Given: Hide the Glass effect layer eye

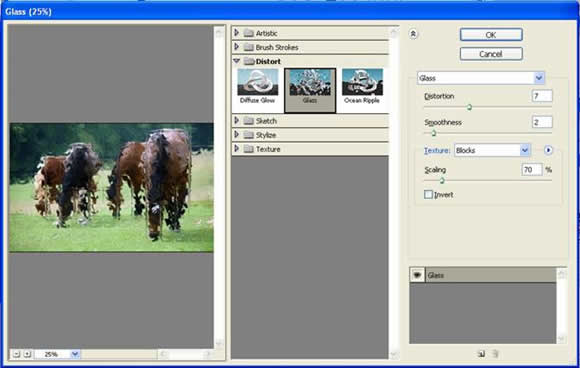Looking at the screenshot, I should [x=417, y=275].
